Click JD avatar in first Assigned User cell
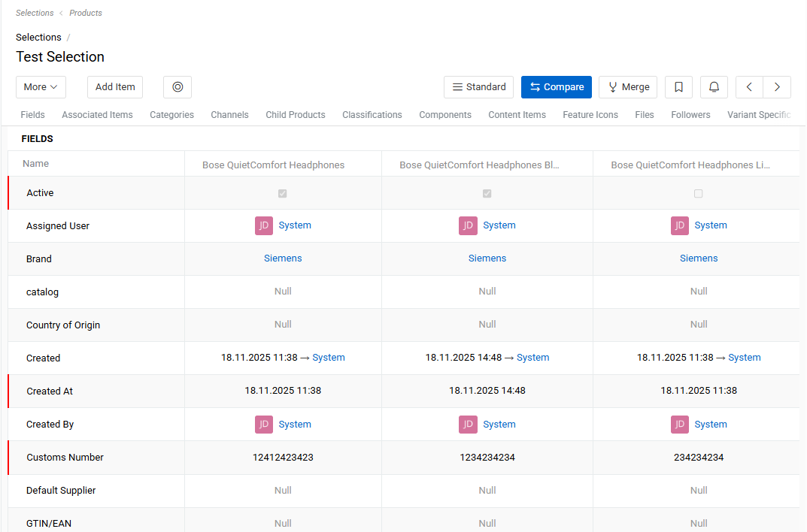807x532 pixels. coord(264,225)
